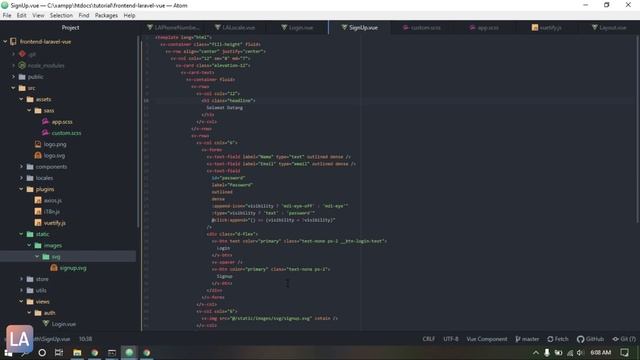Click the JS icon of axios.js
The image size is (640, 360).
[x=38, y=200]
